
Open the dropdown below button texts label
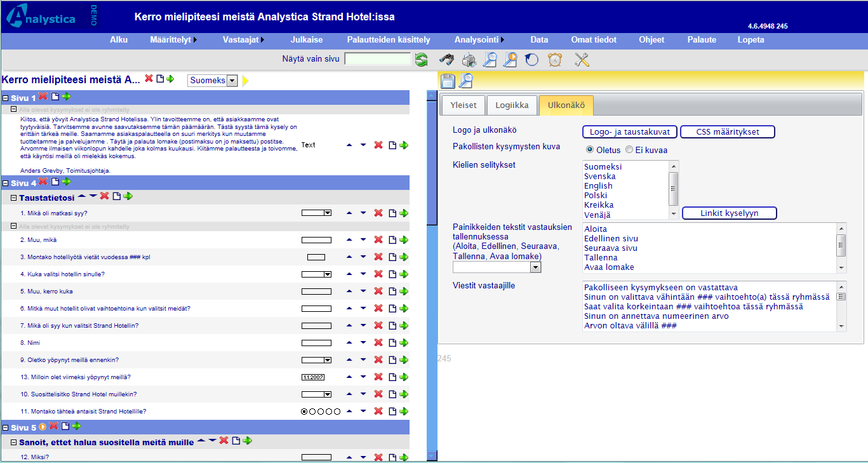click(x=497, y=267)
